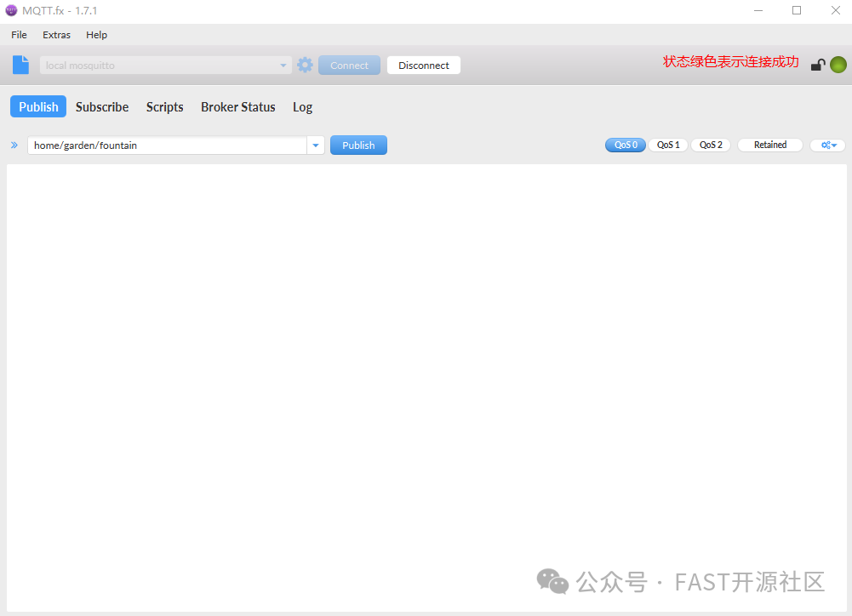Open the connection settings gear
This screenshot has width=852, height=616.
click(305, 64)
